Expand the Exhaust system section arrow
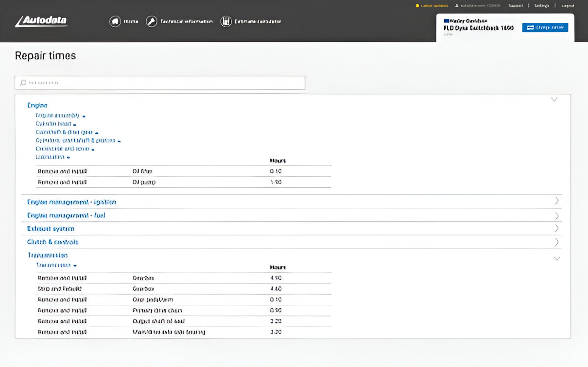 [557, 229]
